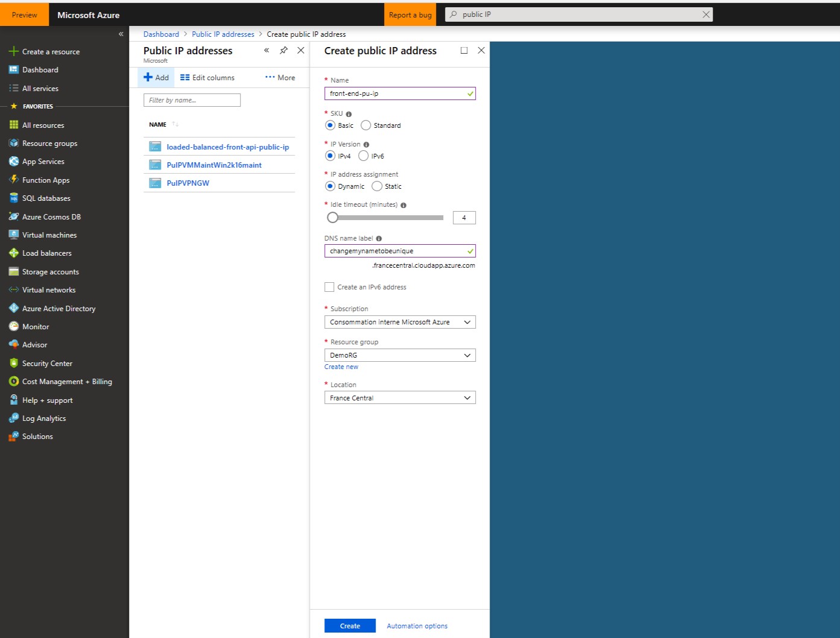Open All services list icon
The image size is (840, 638).
pos(14,88)
